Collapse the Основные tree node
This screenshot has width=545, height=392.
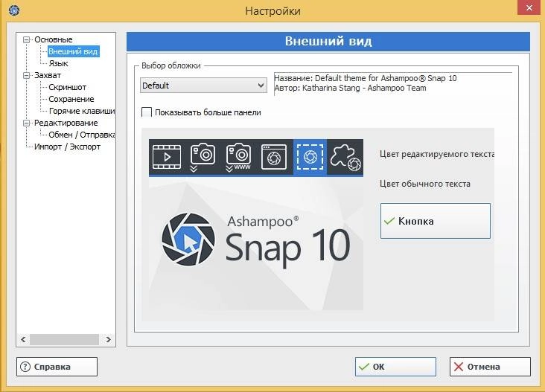click(x=26, y=39)
